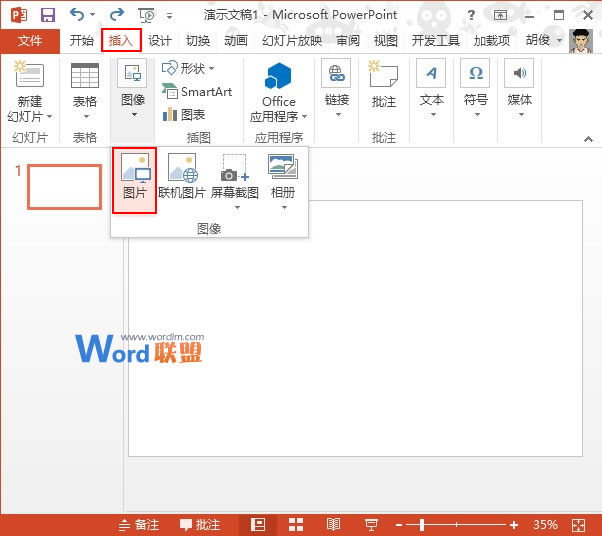Toggle the 批注 comments pane in status bar

[200, 524]
